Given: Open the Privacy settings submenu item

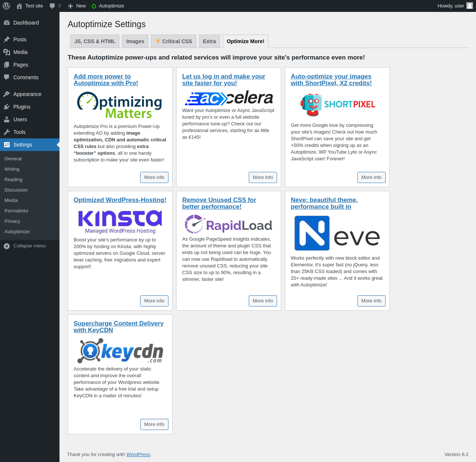Looking at the screenshot, I should click(12, 221).
